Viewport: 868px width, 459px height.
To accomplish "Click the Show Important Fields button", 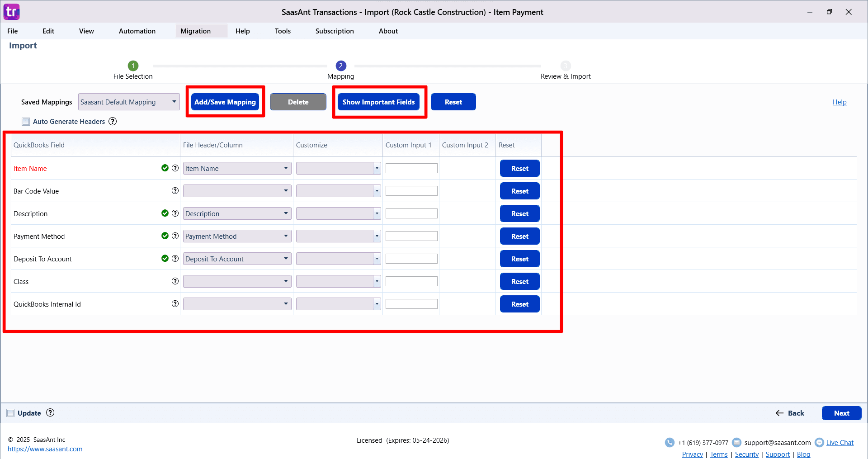I will 379,102.
